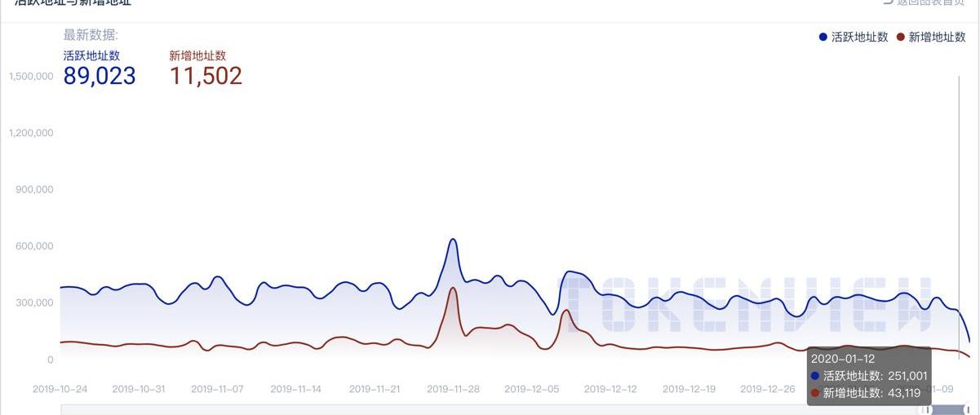980x415 pixels.
Task: Toggle the 新增地址数 legend text label
Action: [x=937, y=37]
